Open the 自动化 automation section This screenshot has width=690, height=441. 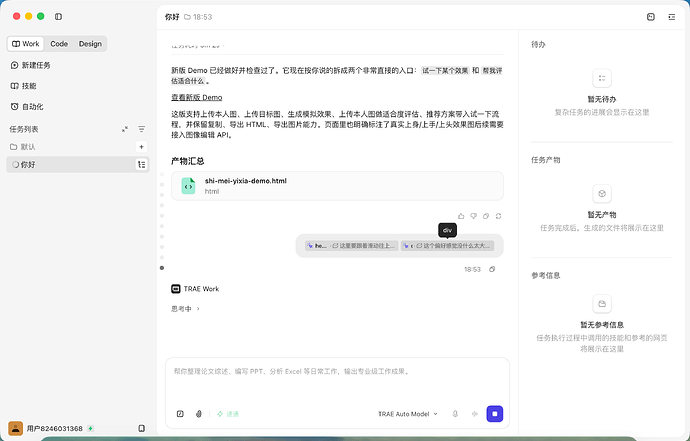point(27,107)
